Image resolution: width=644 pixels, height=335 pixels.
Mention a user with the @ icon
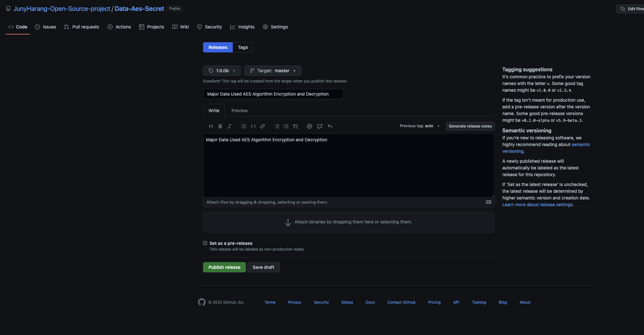tap(310, 126)
